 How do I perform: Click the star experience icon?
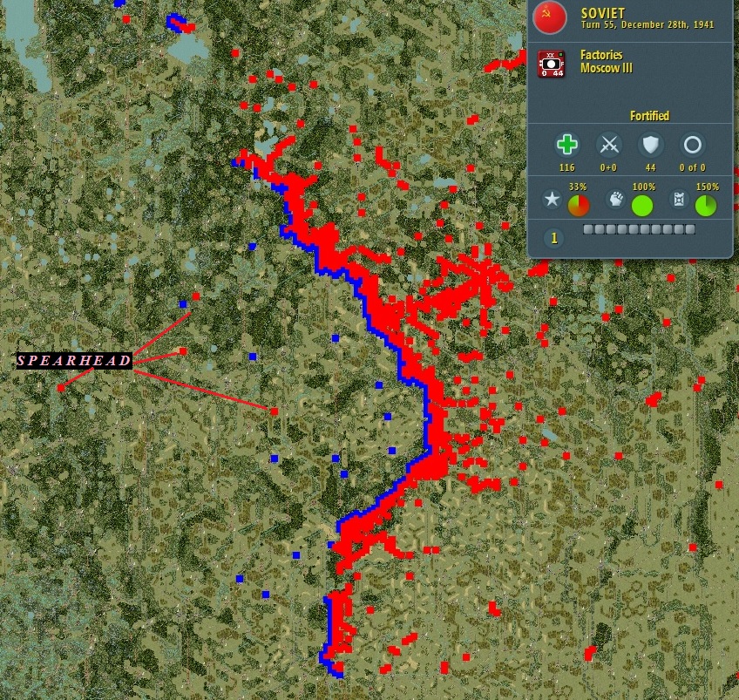(553, 200)
